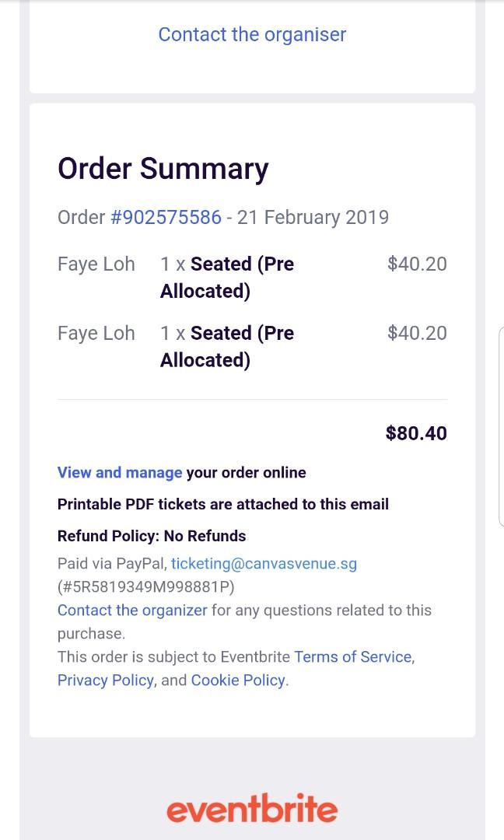Click the second Seated (Pre Allocated) ticket item

pyautogui.click(x=227, y=347)
